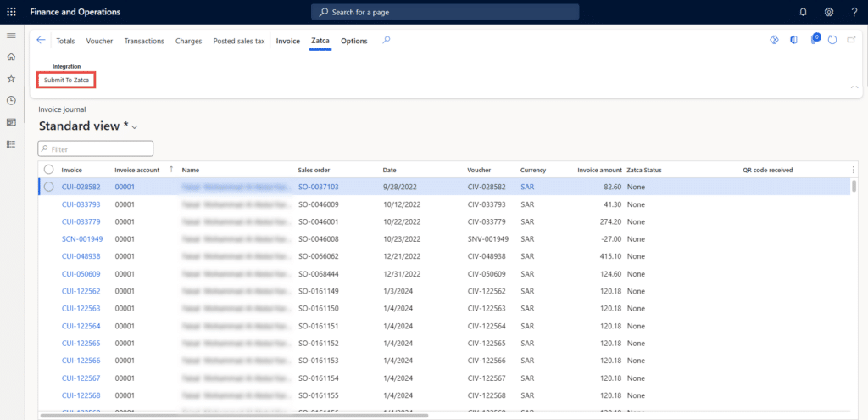868x420 pixels.
Task: Click the Submit To Zatca button
Action: (x=66, y=81)
